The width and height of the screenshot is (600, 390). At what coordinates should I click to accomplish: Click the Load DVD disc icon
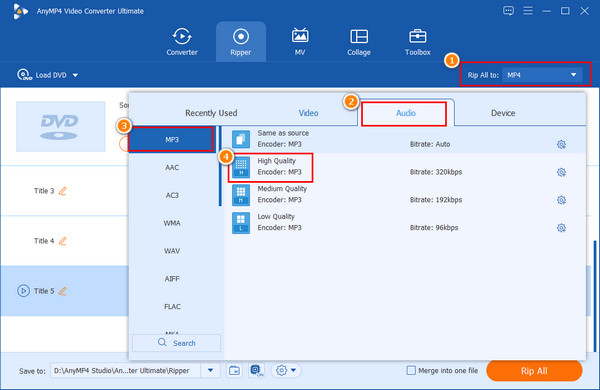[24, 75]
